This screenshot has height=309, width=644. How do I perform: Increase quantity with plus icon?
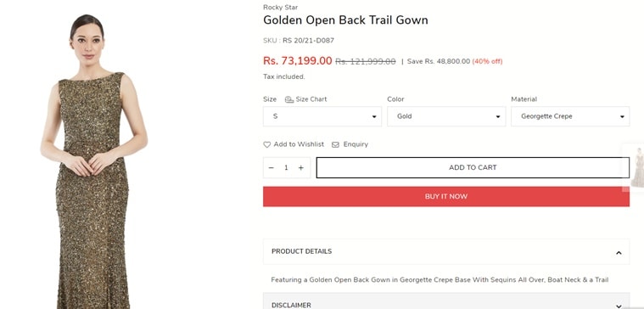point(301,167)
